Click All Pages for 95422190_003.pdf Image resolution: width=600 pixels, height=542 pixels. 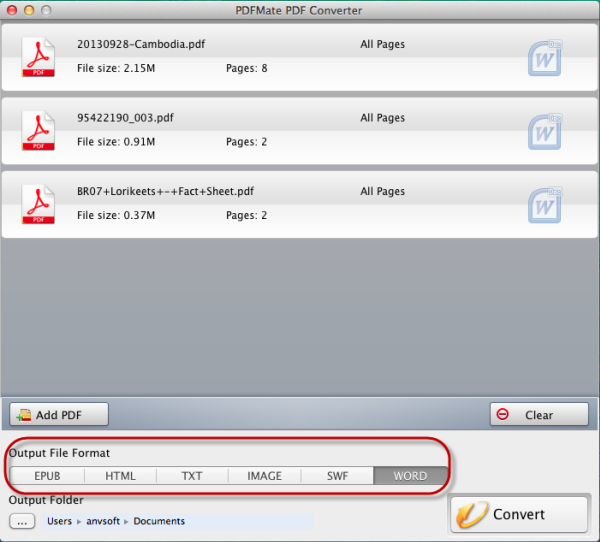(382, 118)
